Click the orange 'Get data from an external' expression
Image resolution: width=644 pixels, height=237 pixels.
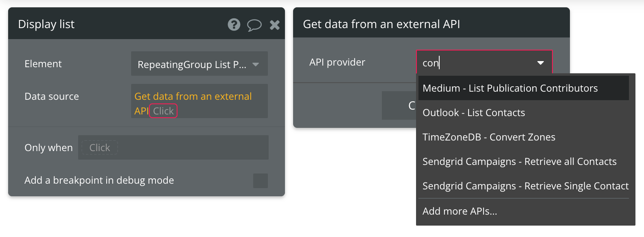[193, 97]
